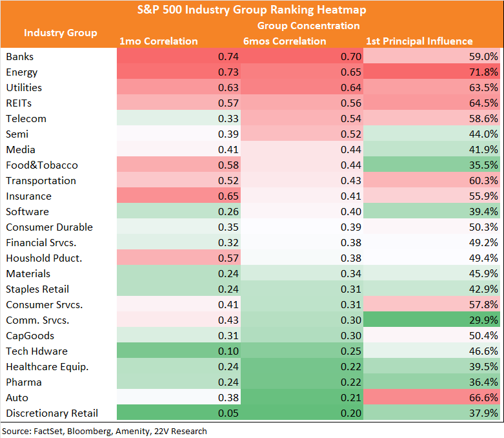Select Energy 1mo correlation 0.73

point(228,72)
